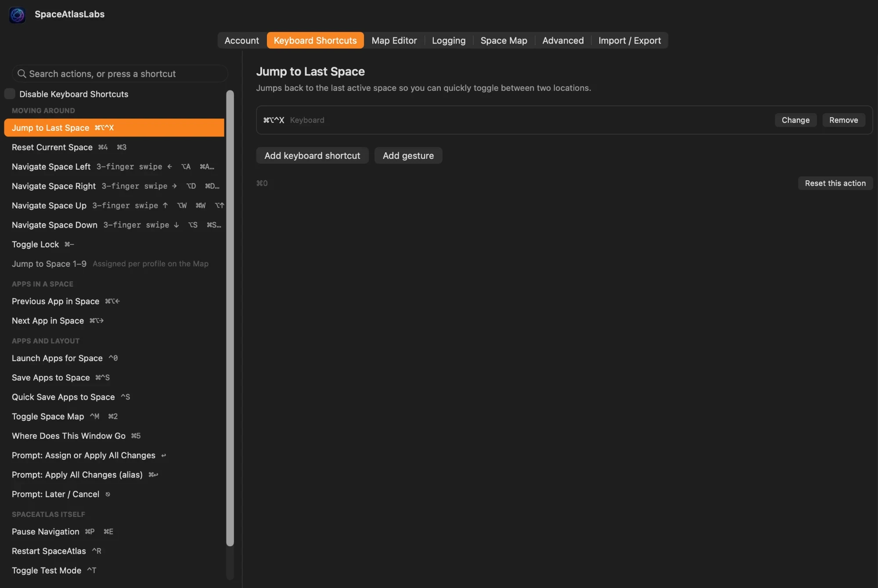Open the Logging tab
Image resolution: width=878 pixels, height=588 pixels.
[449, 40]
